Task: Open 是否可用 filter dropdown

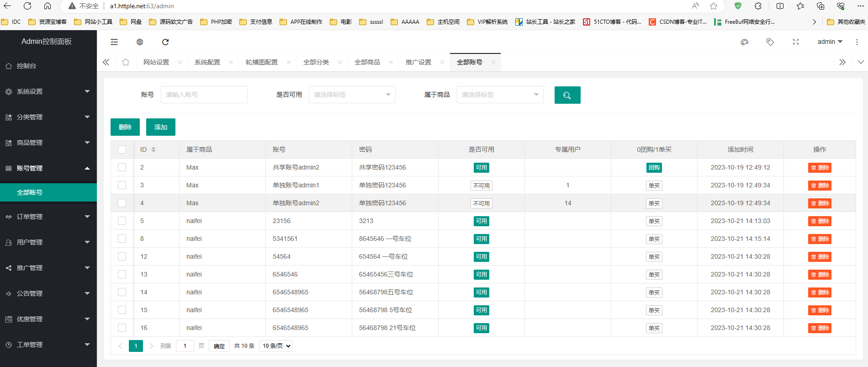Action: (x=352, y=95)
